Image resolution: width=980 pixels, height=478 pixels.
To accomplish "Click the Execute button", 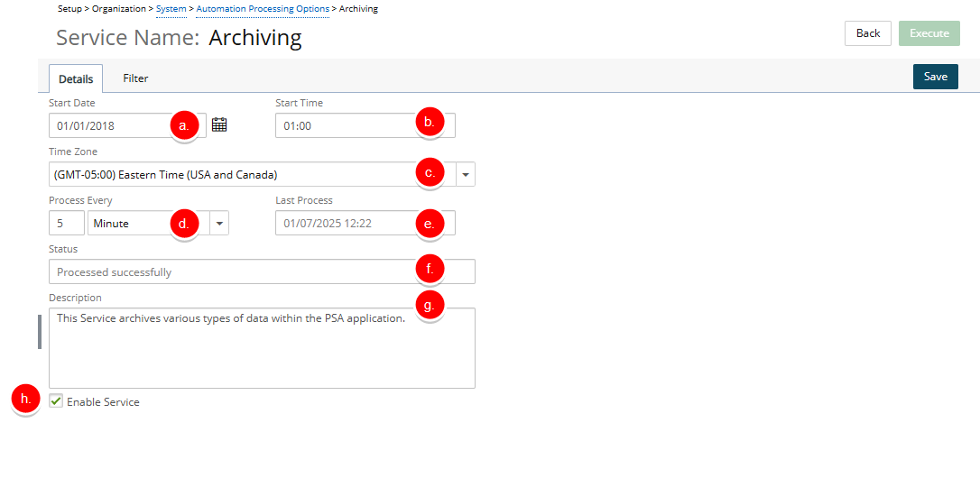I will [929, 33].
